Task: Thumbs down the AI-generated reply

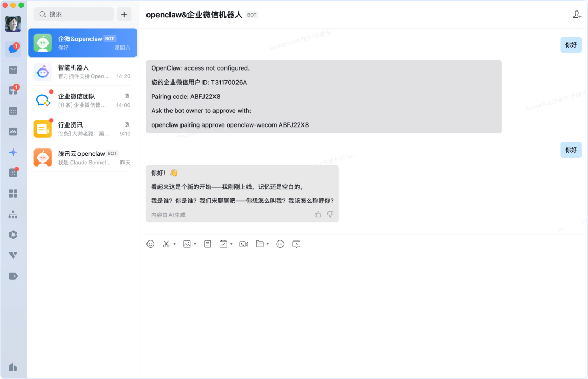Action: (x=330, y=214)
